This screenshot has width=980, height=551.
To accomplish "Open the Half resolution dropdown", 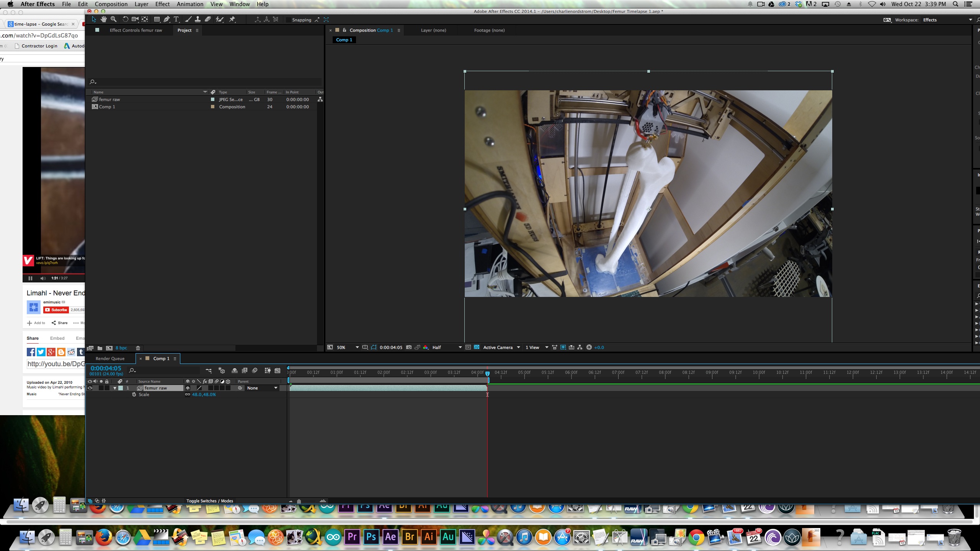I will (x=447, y=347).
